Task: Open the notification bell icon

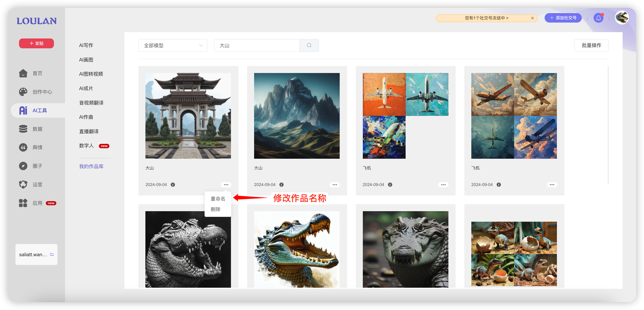Action: (x=599, y=18)
